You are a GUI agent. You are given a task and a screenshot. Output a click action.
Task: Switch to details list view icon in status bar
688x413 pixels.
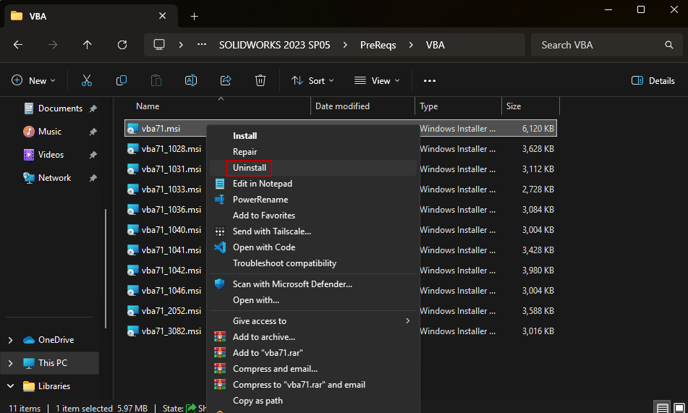click(x=662, y=408)
